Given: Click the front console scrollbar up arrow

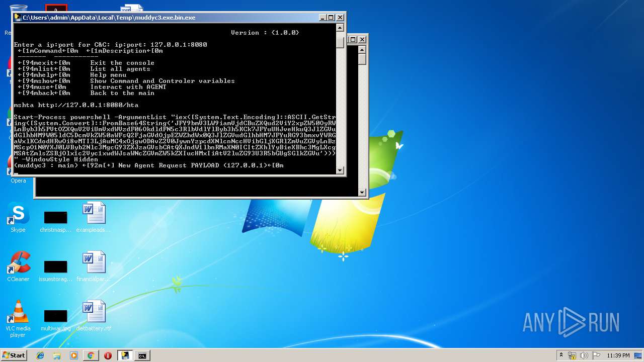Looking at the screenshot, I should (x=340, y=27).
